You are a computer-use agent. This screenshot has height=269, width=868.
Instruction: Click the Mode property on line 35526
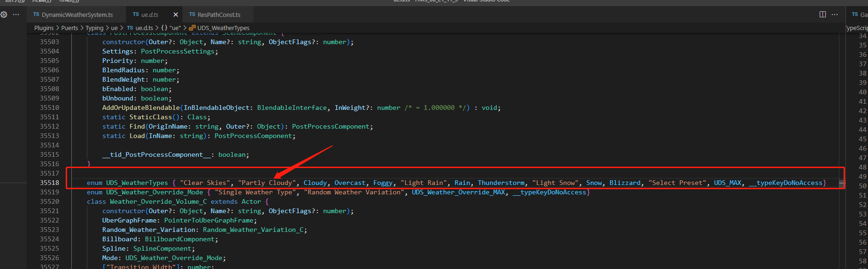coord(110,258)
